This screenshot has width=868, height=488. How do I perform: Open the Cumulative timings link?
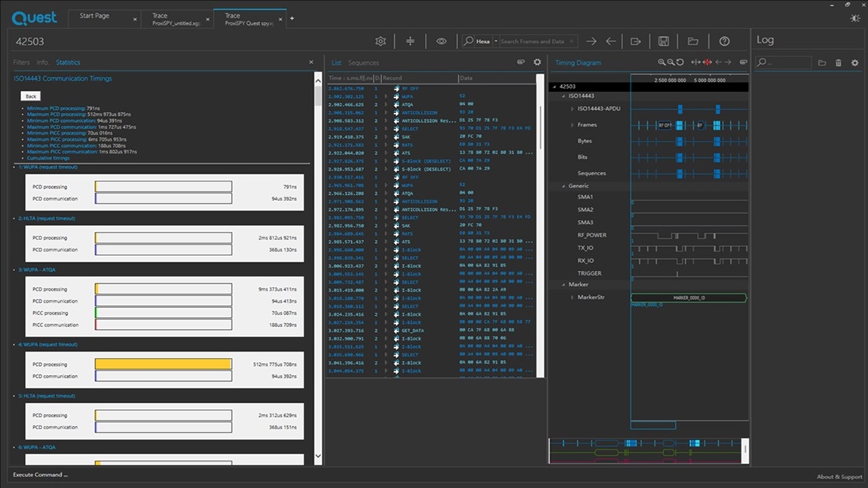48,158
